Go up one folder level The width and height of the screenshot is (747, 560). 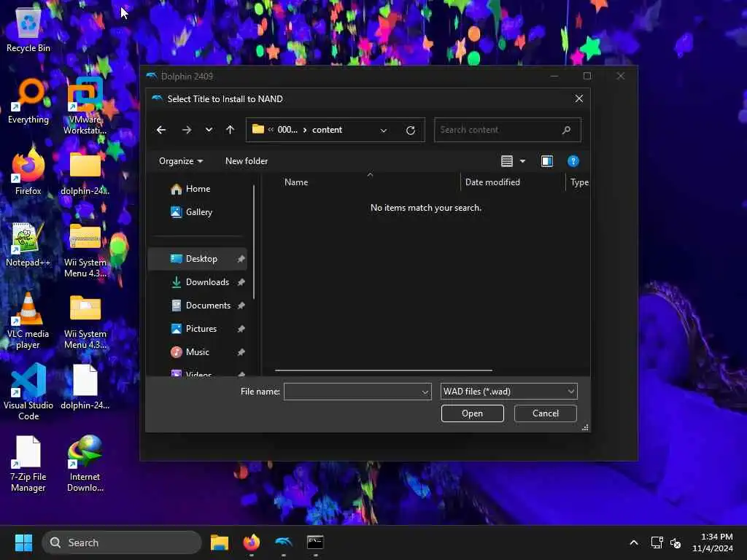[230, 130]
